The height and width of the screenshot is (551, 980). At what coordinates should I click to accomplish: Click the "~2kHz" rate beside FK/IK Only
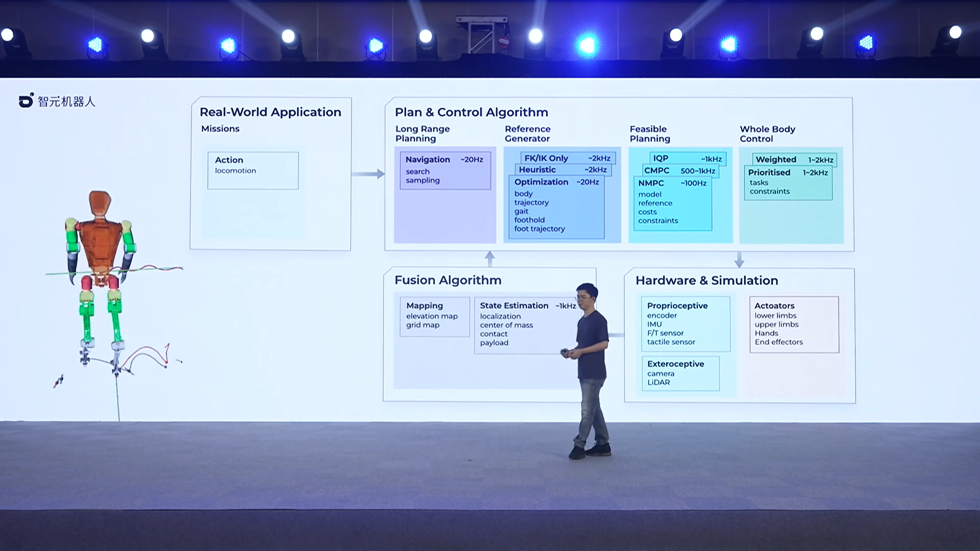pyautogui.click(x=599, y=158)
